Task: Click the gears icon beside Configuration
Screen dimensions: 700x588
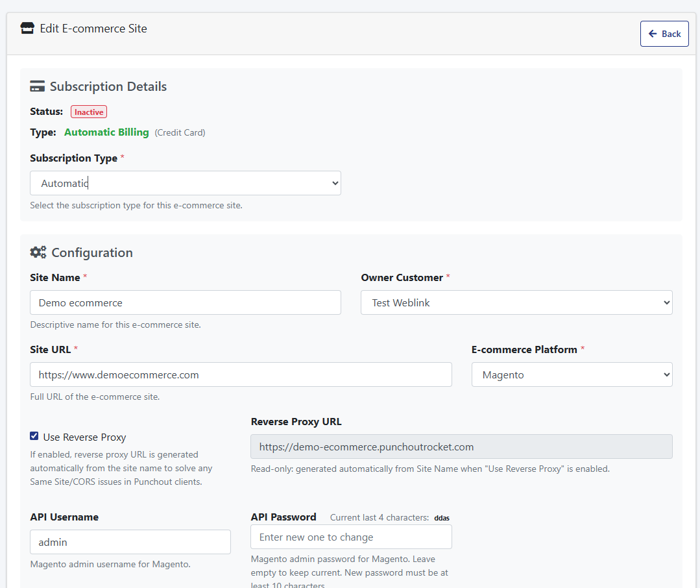Action: click(38, 252)
